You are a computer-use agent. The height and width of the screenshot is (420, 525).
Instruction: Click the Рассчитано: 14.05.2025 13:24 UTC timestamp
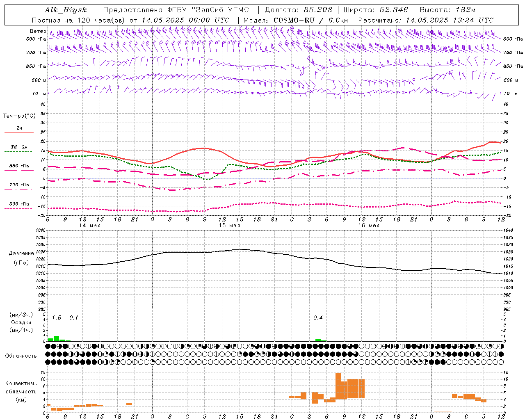426,20
